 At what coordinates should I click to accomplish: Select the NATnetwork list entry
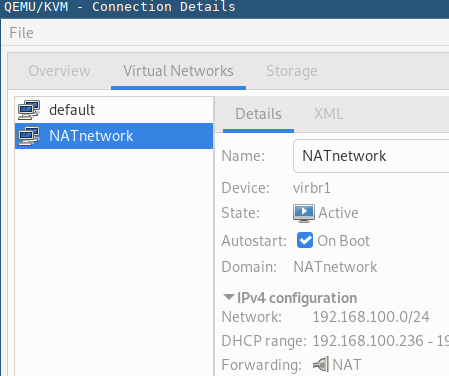pyautogui.click(x=114, y=136)
